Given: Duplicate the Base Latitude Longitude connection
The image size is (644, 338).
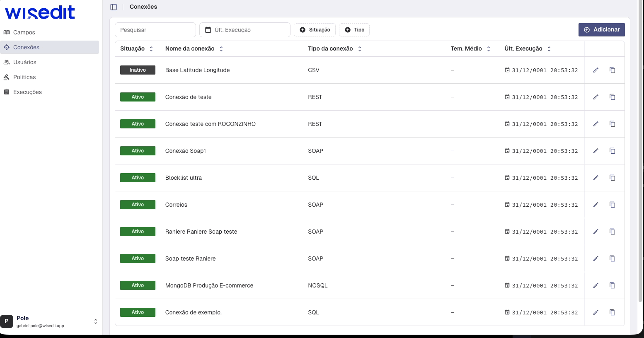Looking at the screenshot, I should (612, 70).
